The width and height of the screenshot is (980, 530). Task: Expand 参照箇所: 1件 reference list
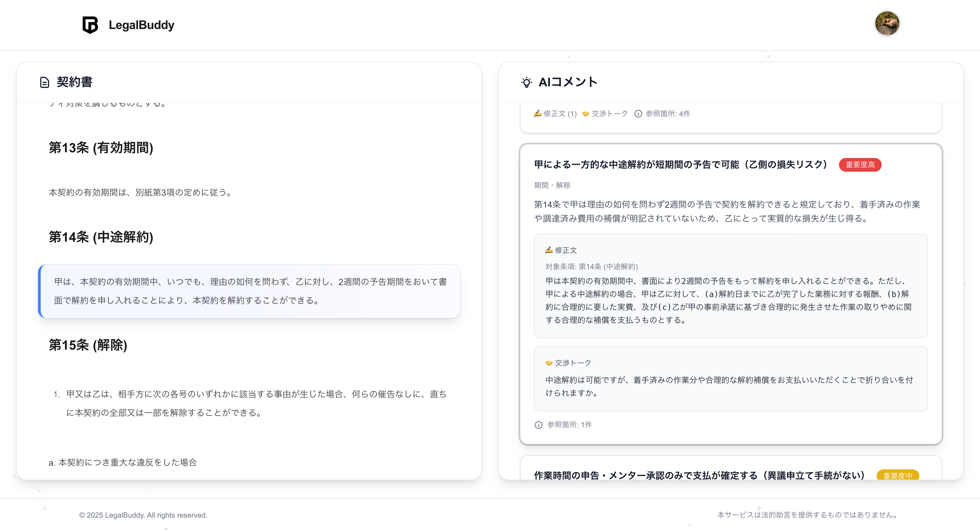pyautogui.click(x=569, y=425)
